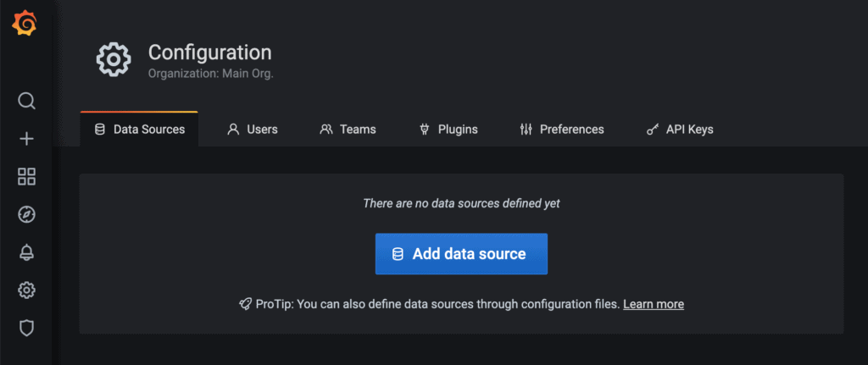Viewport: 868px width, 365px height.
Task: Select the Data Sources tab
Action: click(x=139, y=130)
